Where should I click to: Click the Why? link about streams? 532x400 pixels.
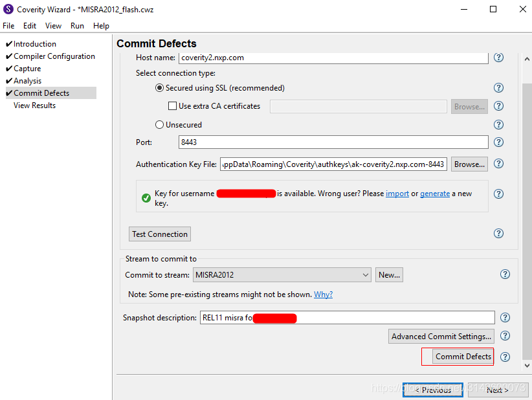tap(323, 294)
